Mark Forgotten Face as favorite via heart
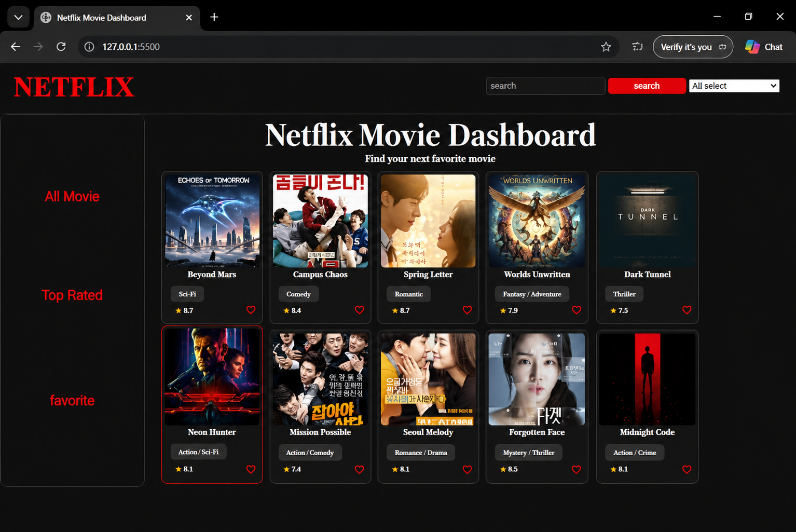The image size is (796, 532). 576,469
